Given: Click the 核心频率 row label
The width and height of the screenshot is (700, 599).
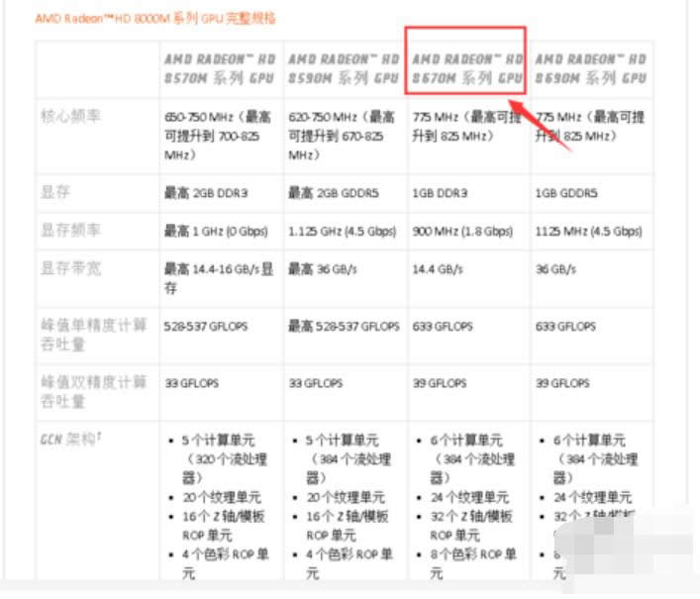Looking at the screenshot, I should click(70, 116).
